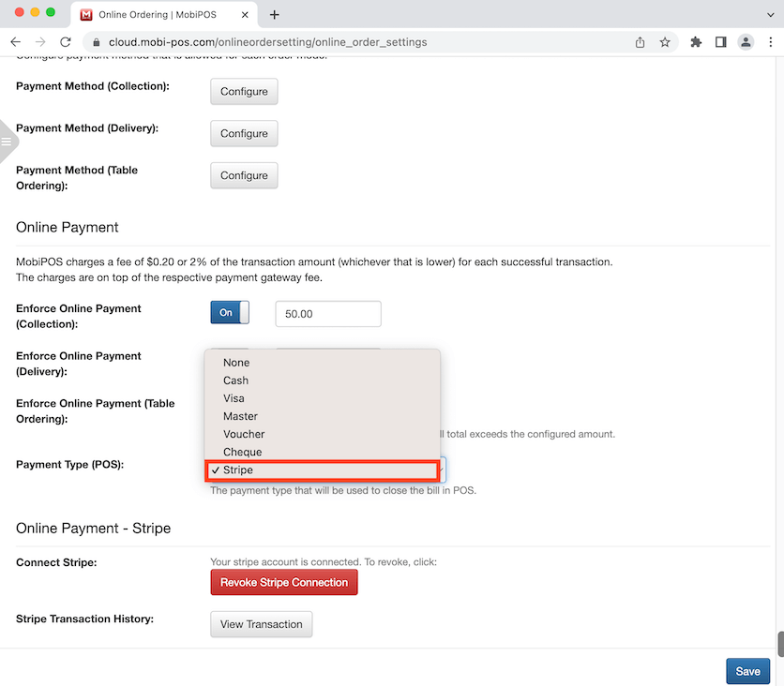Choose Cheque in payment type list
This screenshot has height=686, width=784.
[x=323, y=452]
